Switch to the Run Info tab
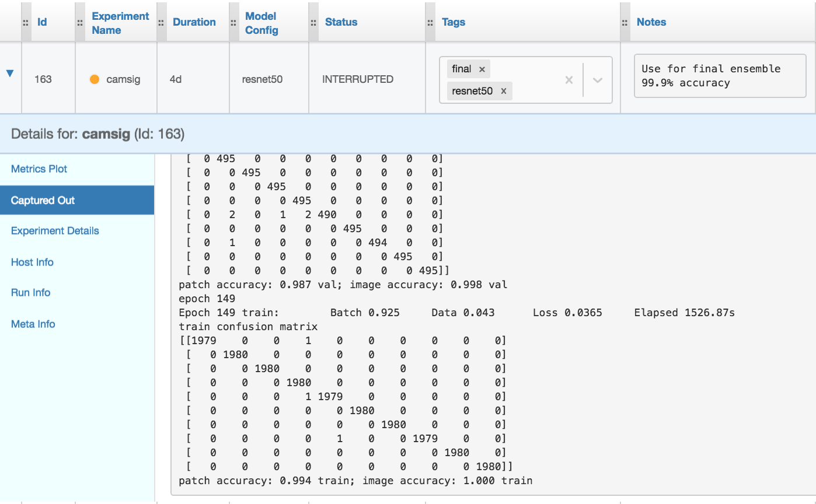Viewport: 816px width, 504px height. pos(77,293)
